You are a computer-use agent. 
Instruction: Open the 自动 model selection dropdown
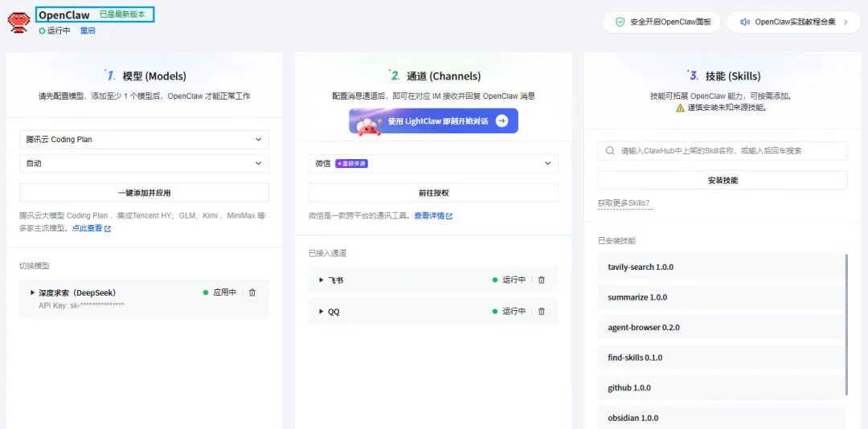tap(144, 163)
